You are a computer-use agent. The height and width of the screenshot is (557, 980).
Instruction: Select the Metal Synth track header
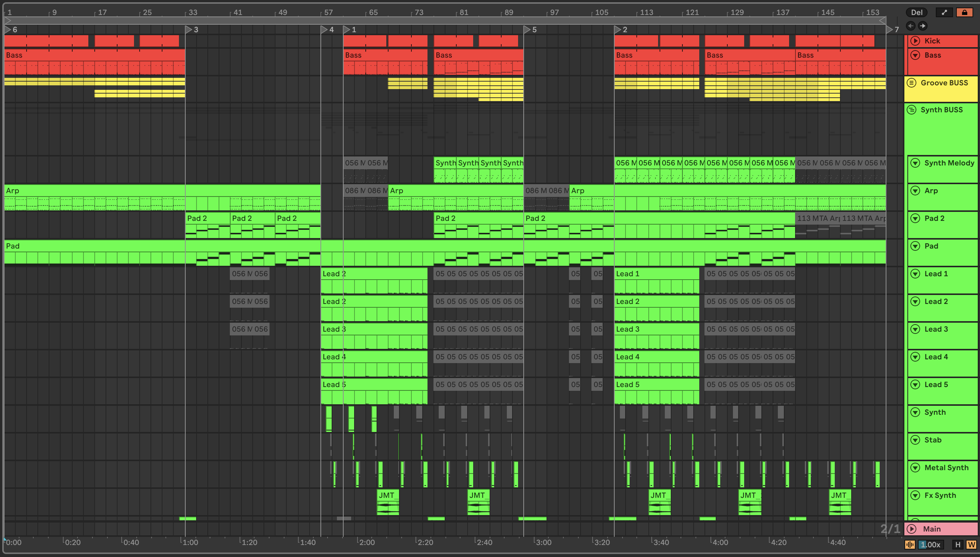pos(946,468)
